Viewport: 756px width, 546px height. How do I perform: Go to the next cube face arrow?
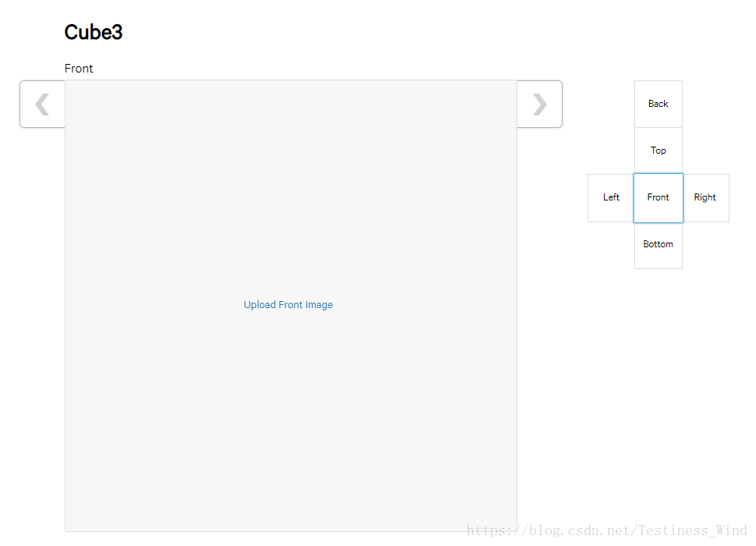coord(540,104)
